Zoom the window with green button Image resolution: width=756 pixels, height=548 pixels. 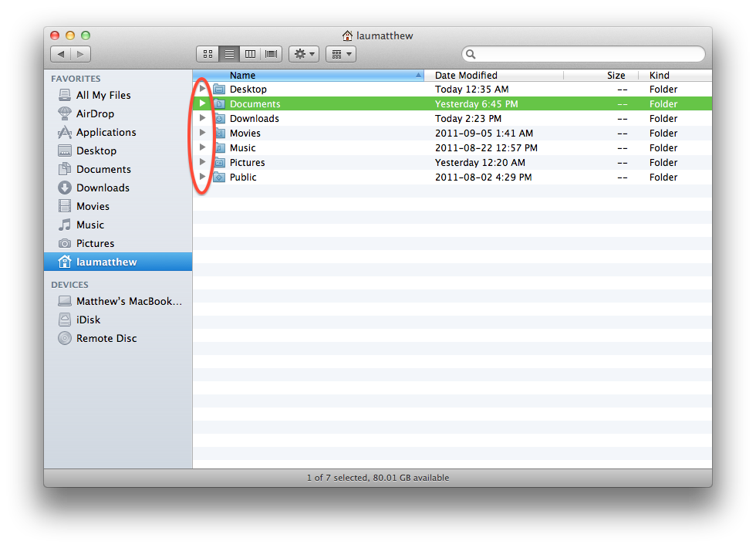(86, 36)
